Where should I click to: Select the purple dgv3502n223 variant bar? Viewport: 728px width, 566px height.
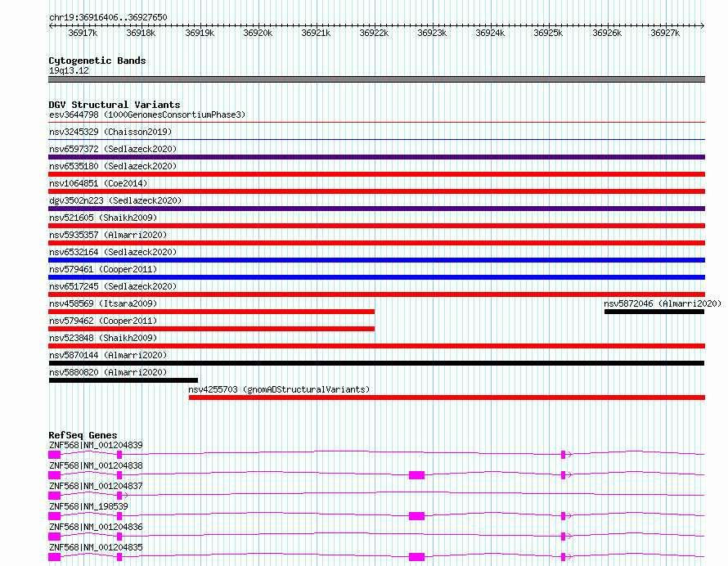point(376,209)
